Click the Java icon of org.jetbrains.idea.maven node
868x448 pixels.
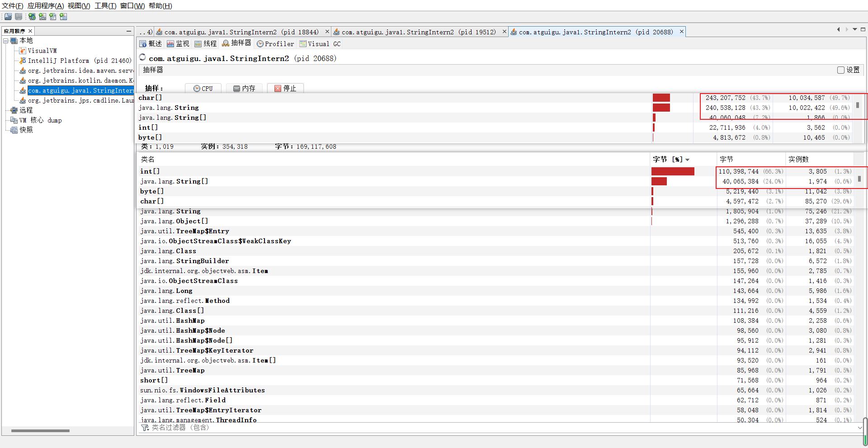click(x=23, y=71)
